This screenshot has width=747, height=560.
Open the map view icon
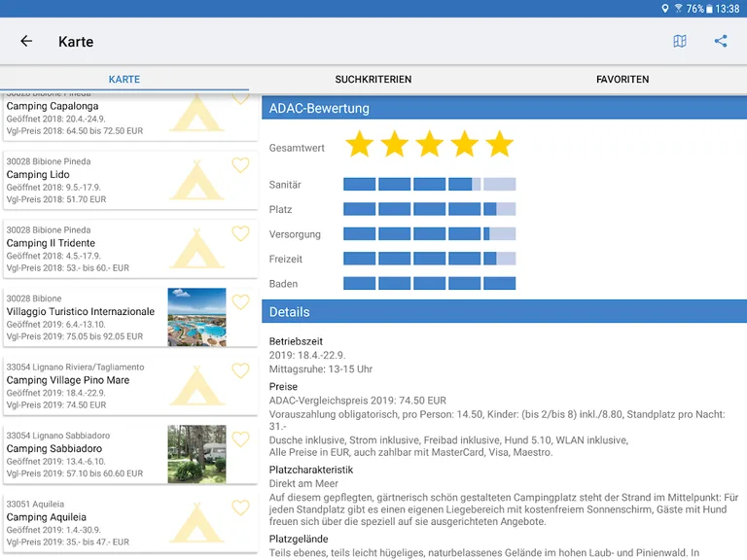pos(680,41)
